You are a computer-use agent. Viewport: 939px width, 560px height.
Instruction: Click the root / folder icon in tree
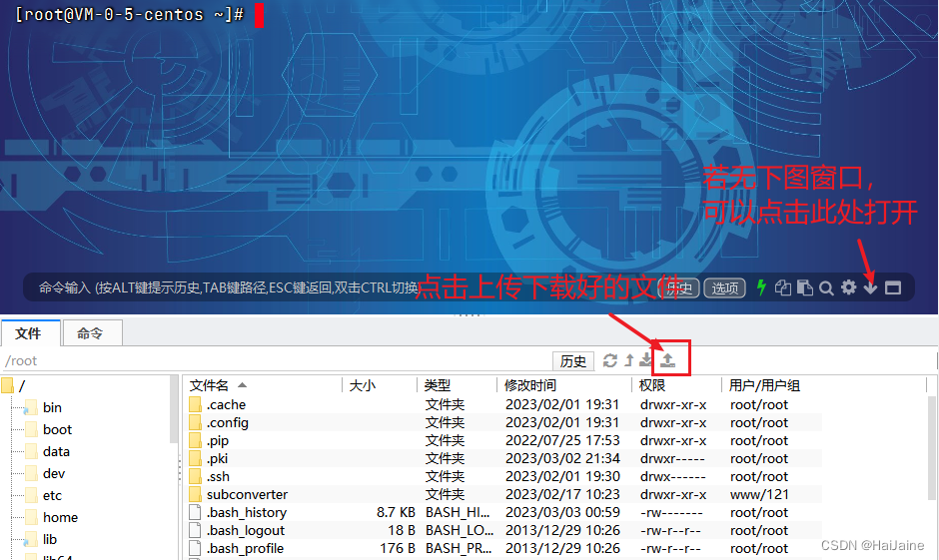click(x=7, y=385)
